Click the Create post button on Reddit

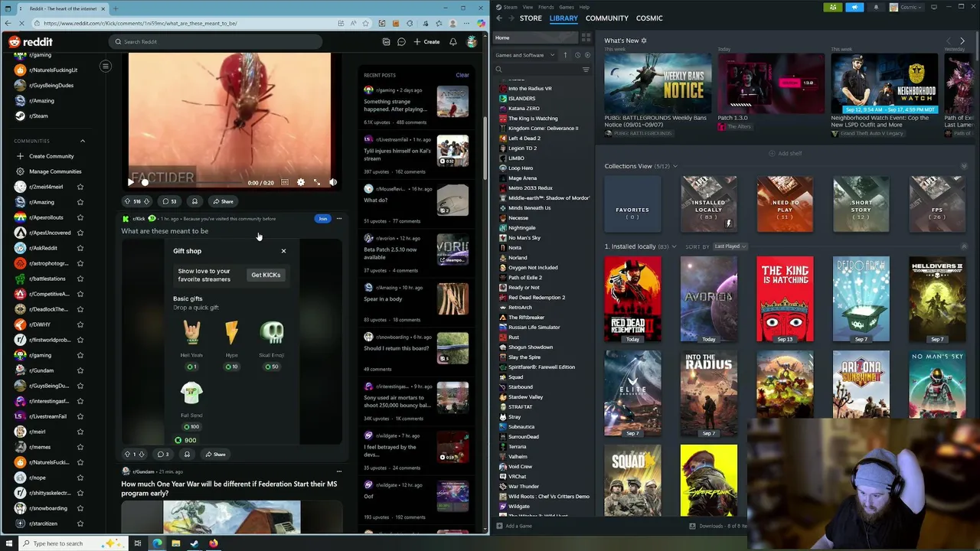pyautogui.click(x=427, y=42)
